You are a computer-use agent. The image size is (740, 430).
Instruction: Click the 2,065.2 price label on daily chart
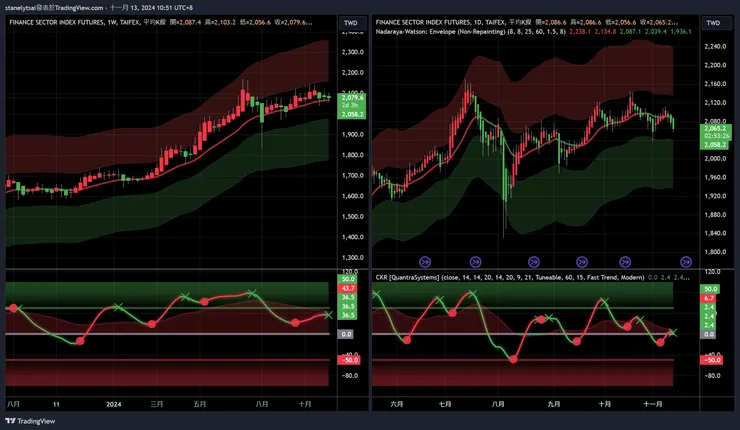(715, 128)
